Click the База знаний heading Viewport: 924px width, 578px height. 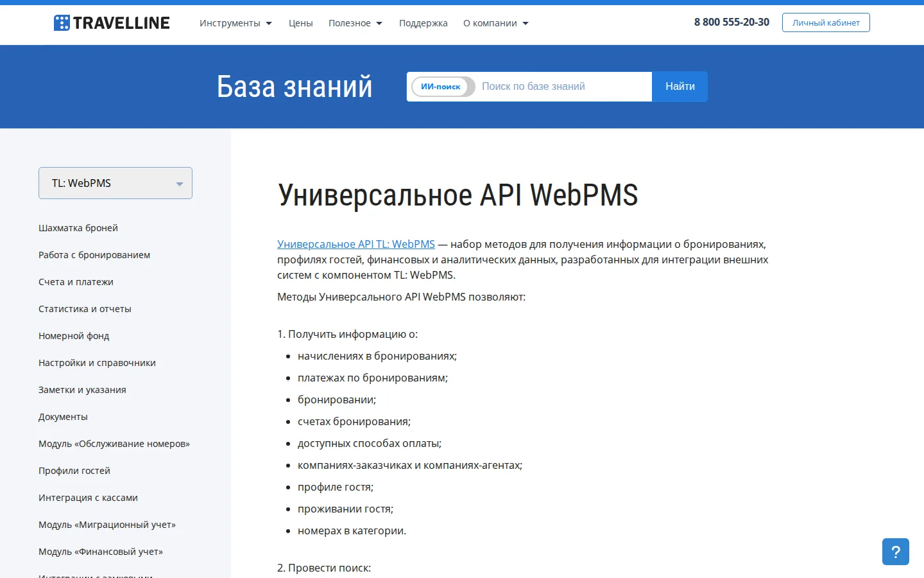coord(295,87)
